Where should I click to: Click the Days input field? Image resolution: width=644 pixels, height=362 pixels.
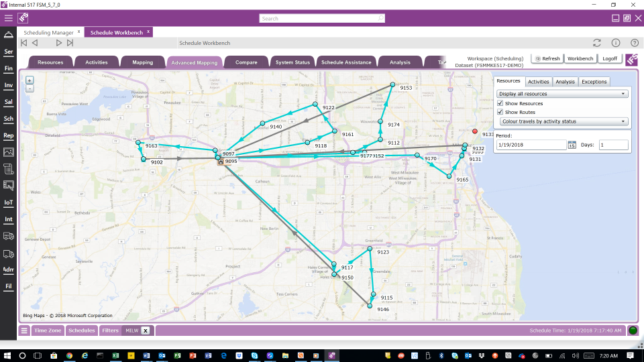point(612,145)
